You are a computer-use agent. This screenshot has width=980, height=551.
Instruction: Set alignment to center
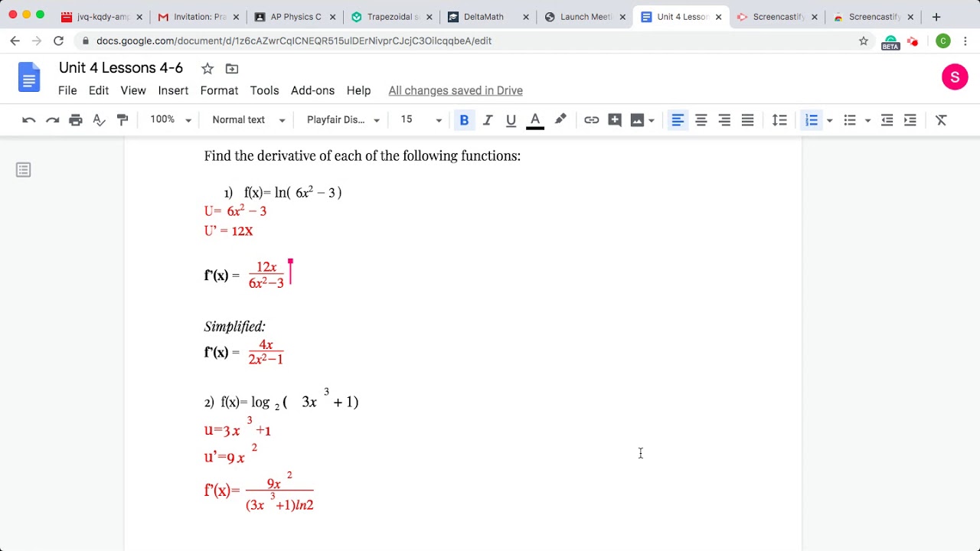701,120
